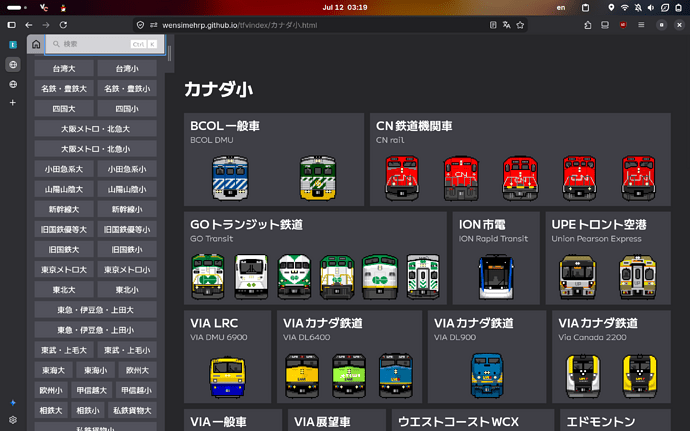The image size is (690, 431).
Task: Click the blue striped BCOL train thumbnail
Action: (230, 178)
